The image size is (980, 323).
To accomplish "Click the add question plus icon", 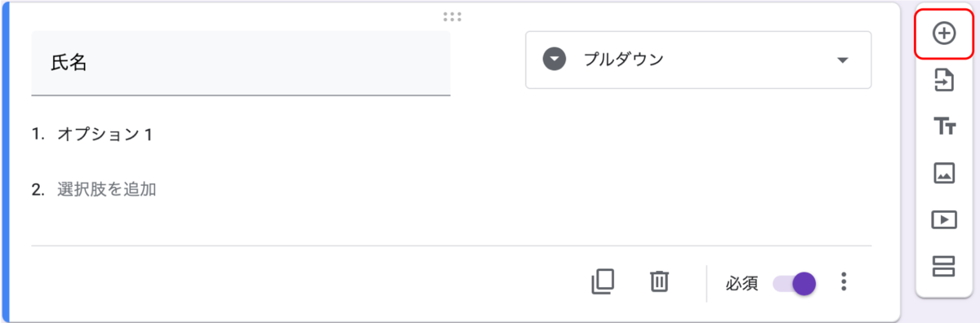I will click(944, 33).
